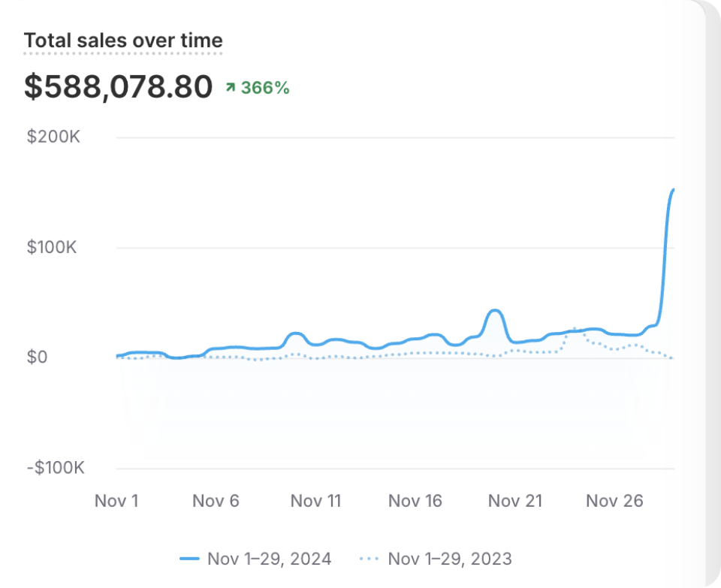This screenshot has height=588, width=721.
Task: Click the 2023 dotted line's highest peak
Action: click(x=575, y=328)
